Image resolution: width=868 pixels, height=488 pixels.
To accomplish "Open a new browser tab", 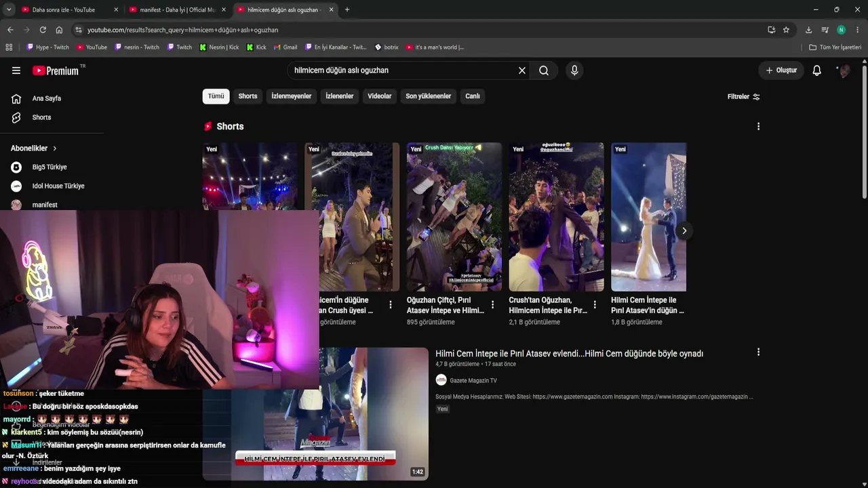I will pos(347,9).
